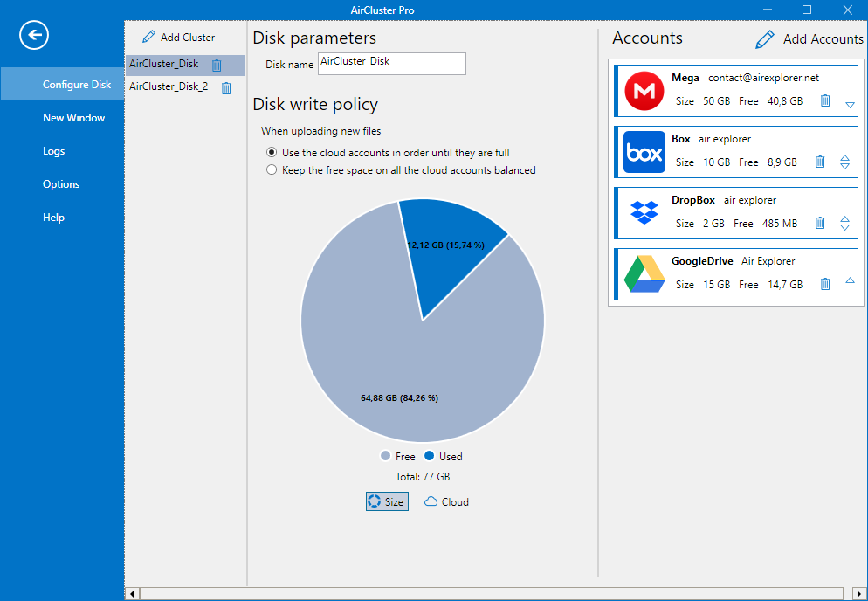Click the Add Cluster label
868x601 pixels.
click(188, 38)
